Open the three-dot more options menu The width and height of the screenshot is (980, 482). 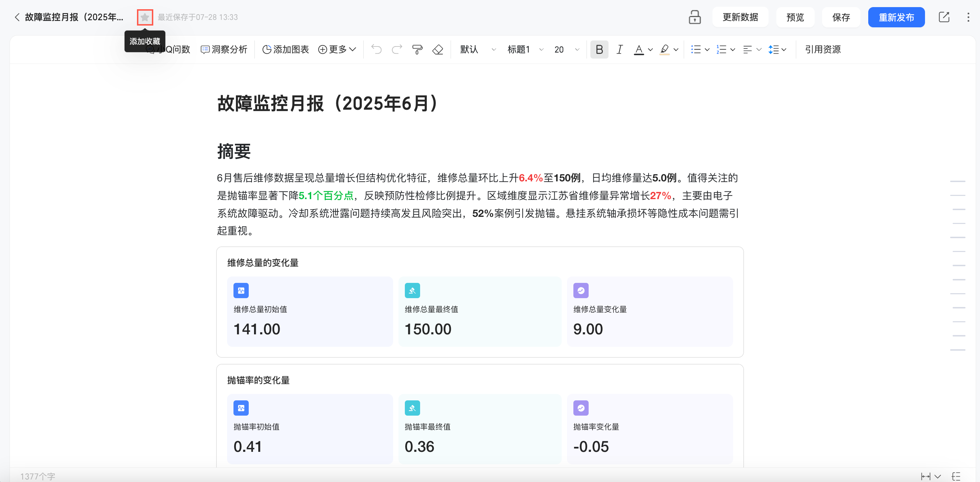[x=968, y=17]
